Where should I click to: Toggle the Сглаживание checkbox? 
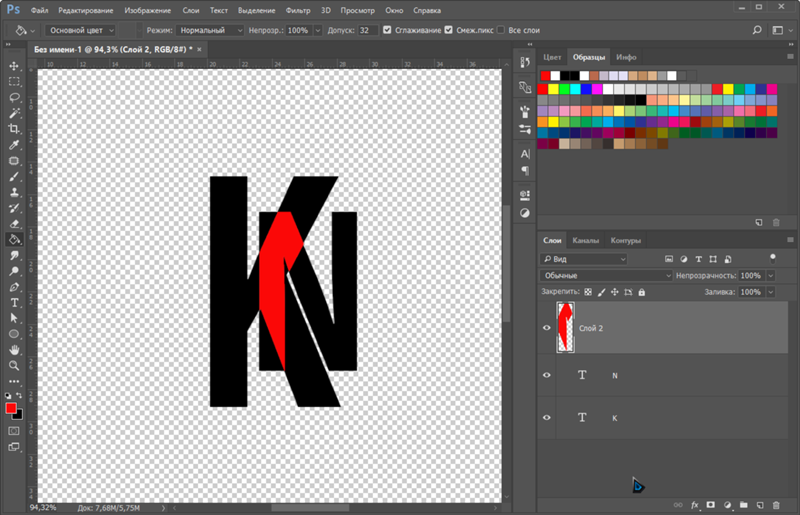388,31
